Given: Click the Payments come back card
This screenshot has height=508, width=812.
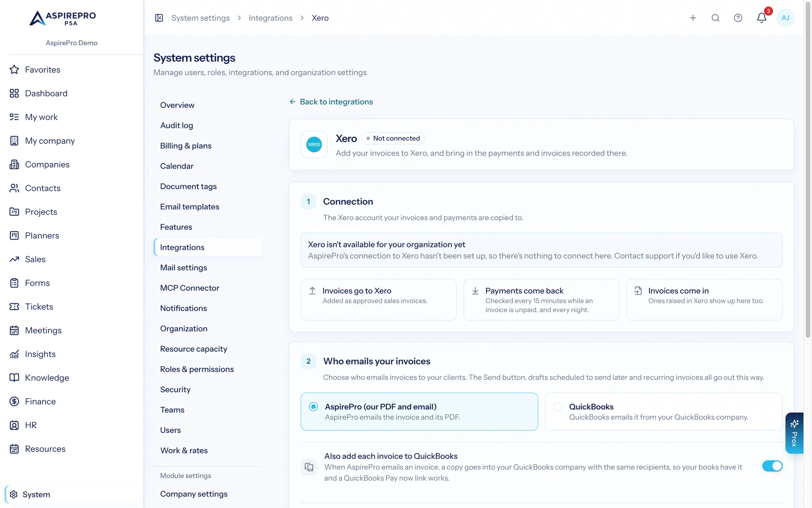Looking at the screenshot, I should (541, 300).
